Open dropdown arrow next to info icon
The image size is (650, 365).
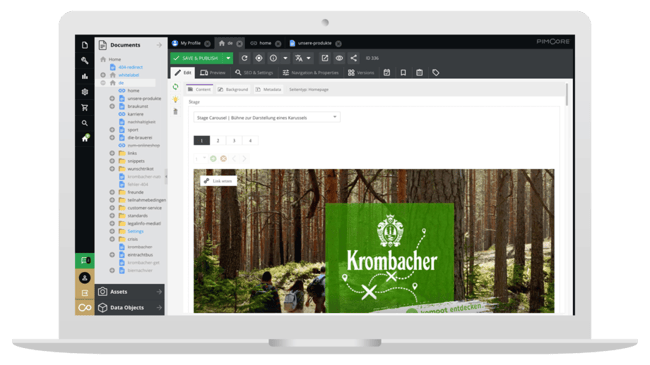(285, 58)
